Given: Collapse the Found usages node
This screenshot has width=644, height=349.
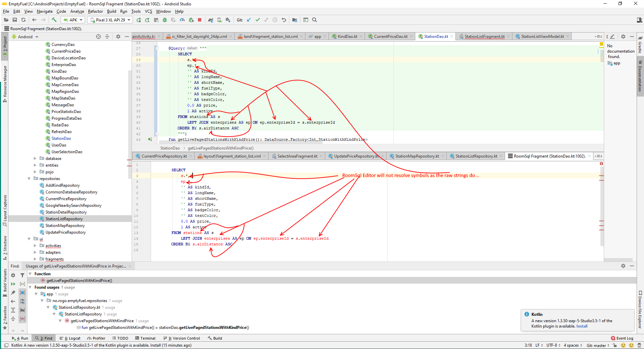Looking at the screenshot, I should (30, 287).
